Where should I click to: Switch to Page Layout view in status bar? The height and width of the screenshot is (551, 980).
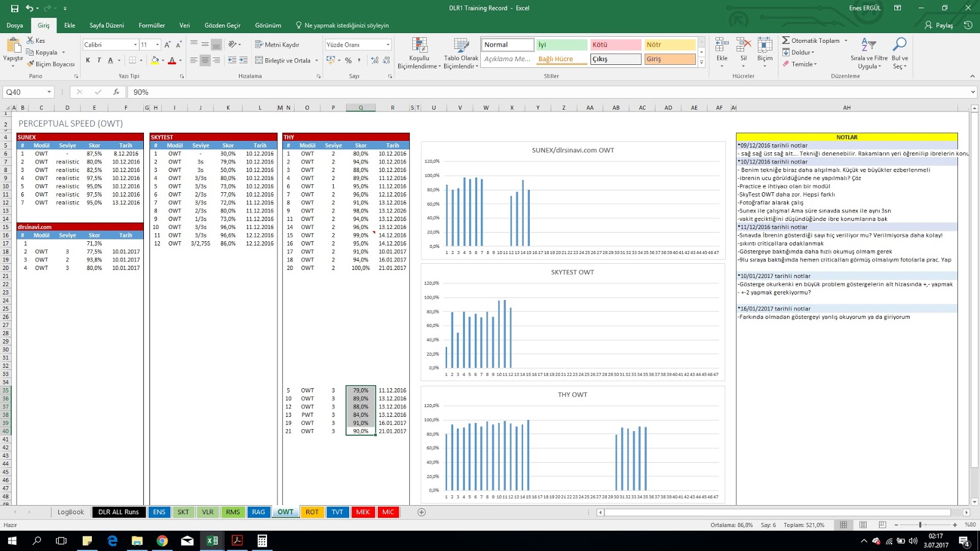coord(863,525)
